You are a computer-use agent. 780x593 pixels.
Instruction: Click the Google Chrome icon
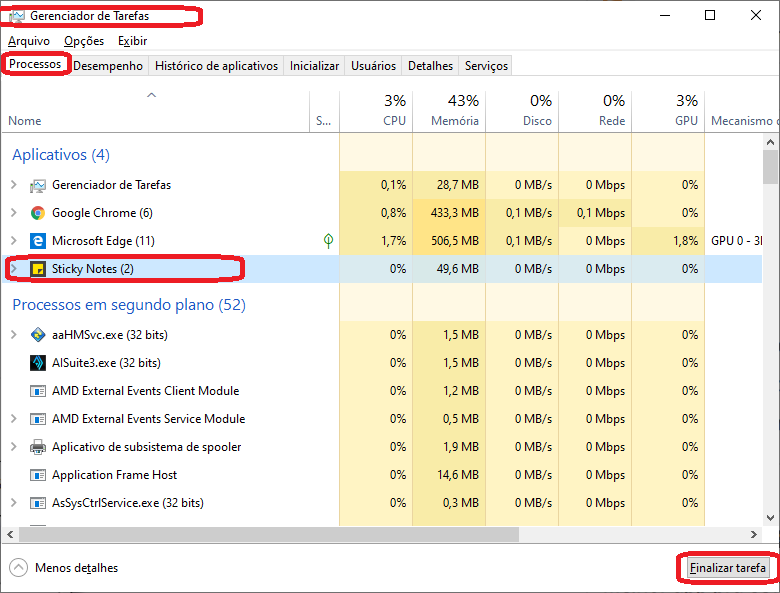point(38,213)
